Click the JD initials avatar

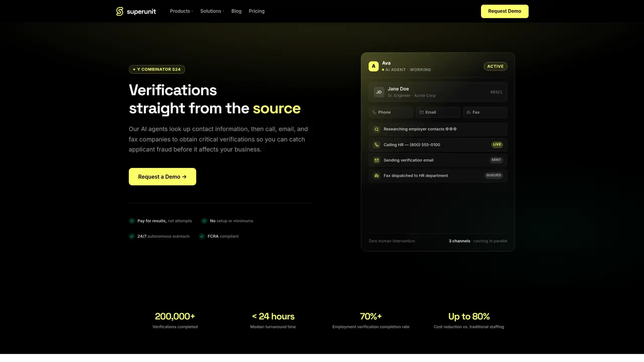379,92
